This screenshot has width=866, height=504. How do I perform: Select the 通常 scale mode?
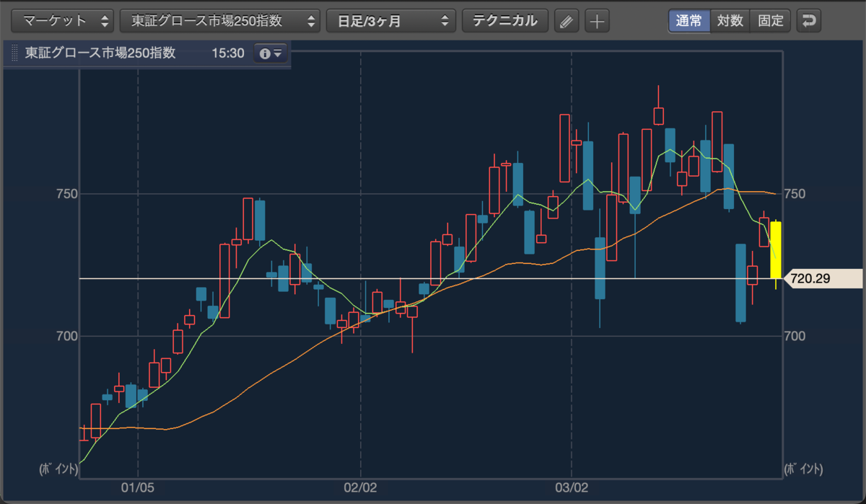point(689,20)
